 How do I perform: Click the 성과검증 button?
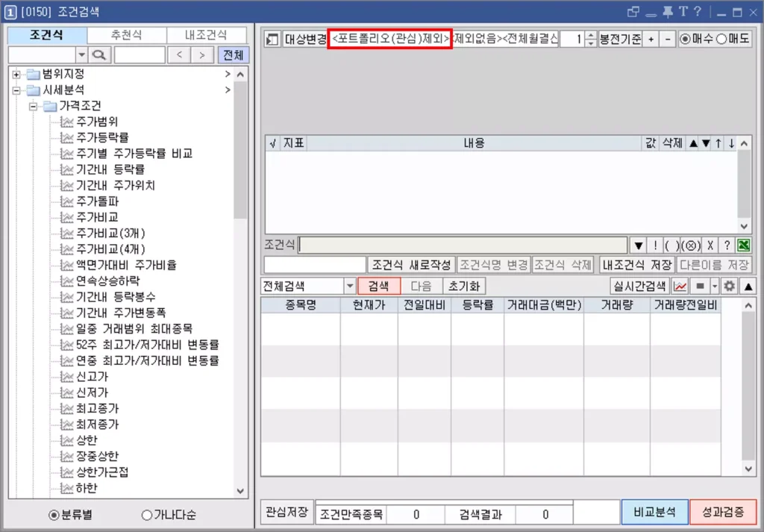(723, 512)
